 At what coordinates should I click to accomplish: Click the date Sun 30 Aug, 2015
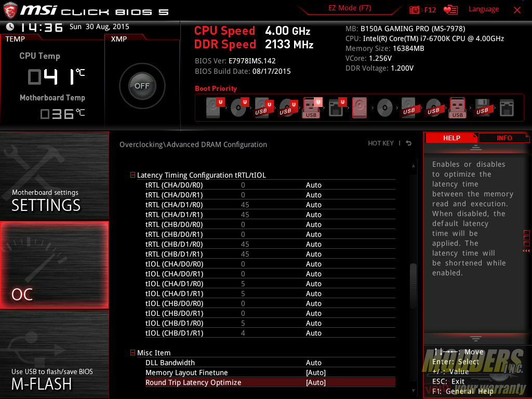coord(99,26)
